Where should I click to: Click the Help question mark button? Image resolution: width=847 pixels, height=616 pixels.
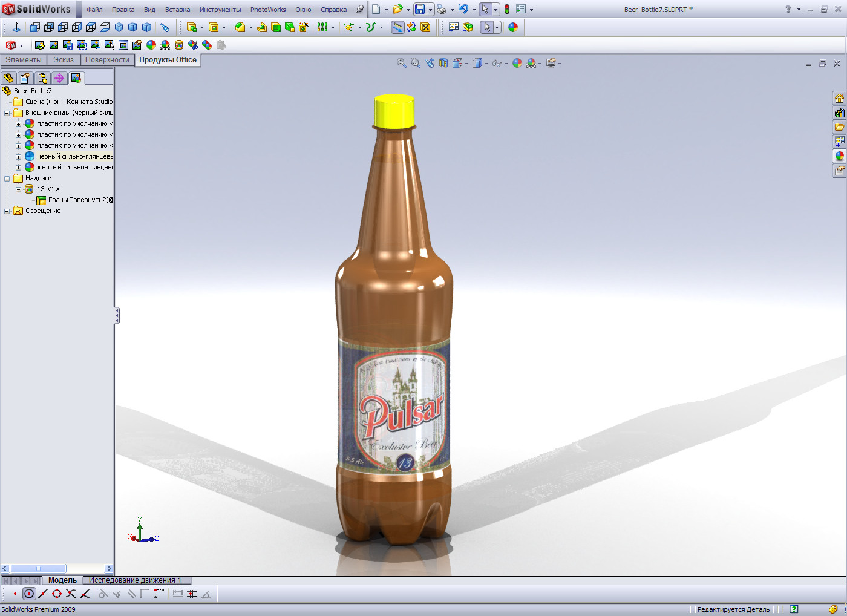pyautogui.click(x=788, y=10)
